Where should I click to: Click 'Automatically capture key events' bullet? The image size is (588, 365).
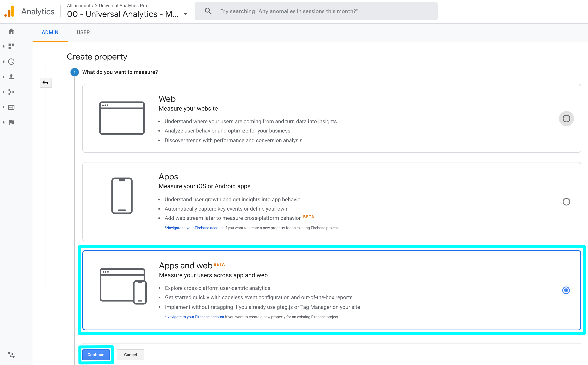pos(226,209)
